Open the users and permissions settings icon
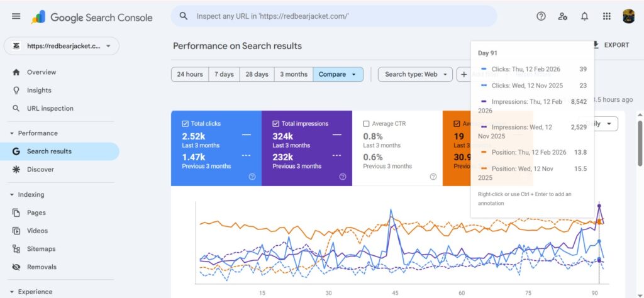Viewport: 644px width, 298px height. (563, 16)
